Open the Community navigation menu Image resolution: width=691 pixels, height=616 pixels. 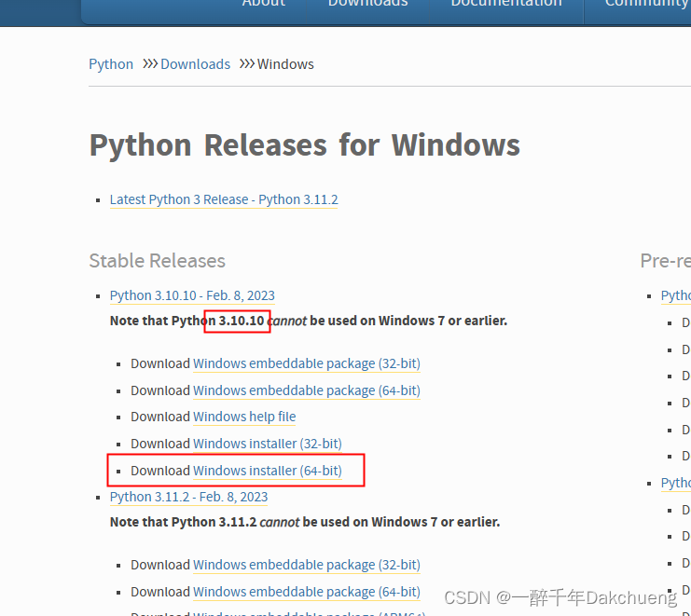tap(647, 4)
